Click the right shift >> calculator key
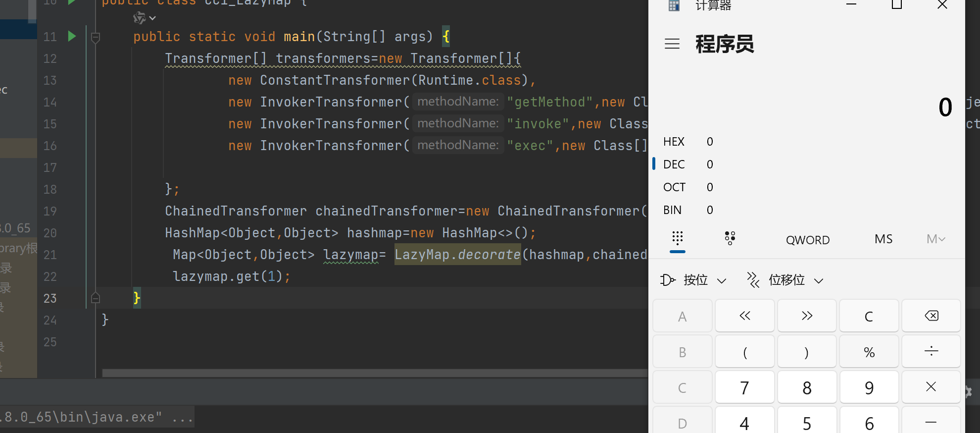Screen dimensions: 980x433 807,316
